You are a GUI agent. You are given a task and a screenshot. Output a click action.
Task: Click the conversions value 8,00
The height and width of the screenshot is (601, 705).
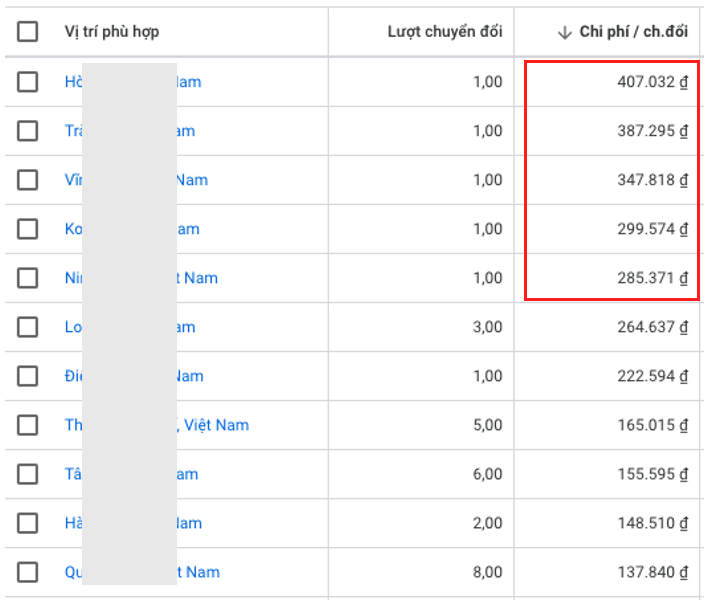tap(487, 572)
